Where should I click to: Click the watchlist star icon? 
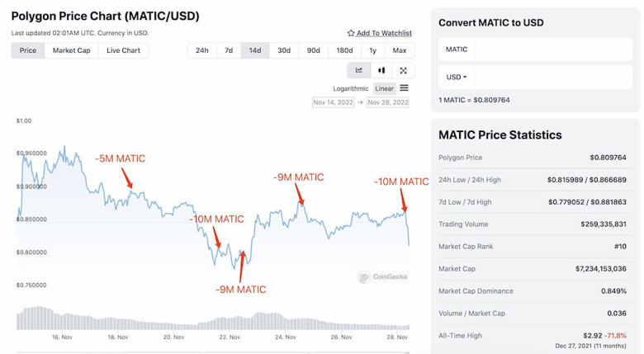[351, 33]
